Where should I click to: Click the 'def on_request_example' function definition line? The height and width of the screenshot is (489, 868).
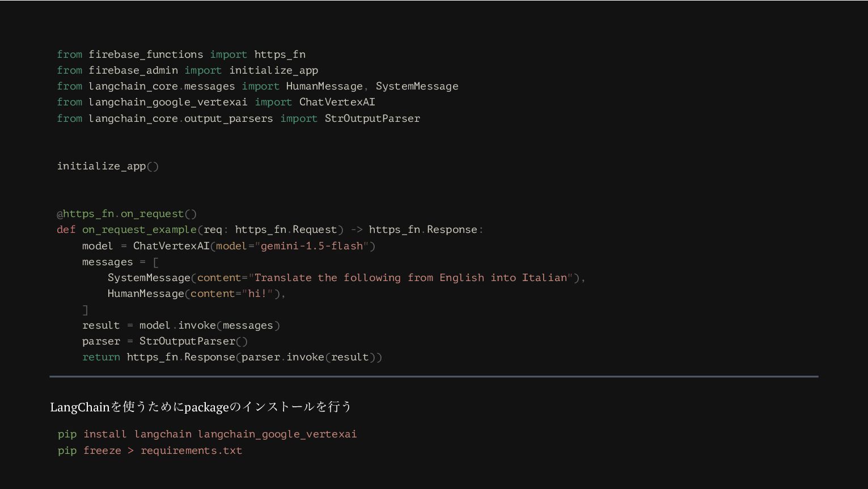click(x=270, y=229)
